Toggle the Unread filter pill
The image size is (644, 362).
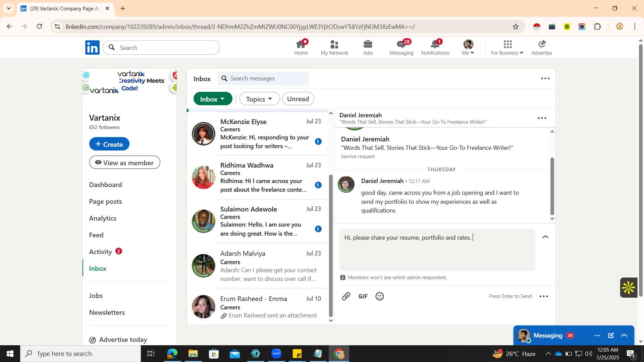pos(298,99)
